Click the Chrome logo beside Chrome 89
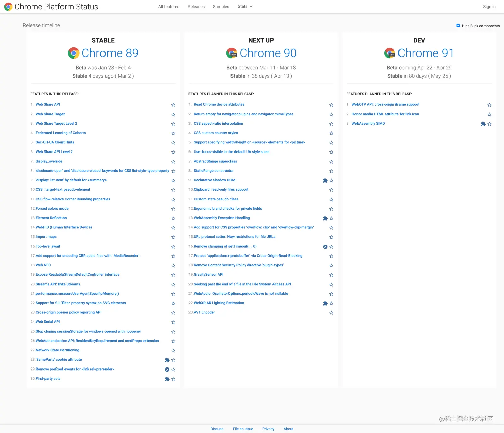This screenshot has width=504, height=433. [x=74, y=53]
